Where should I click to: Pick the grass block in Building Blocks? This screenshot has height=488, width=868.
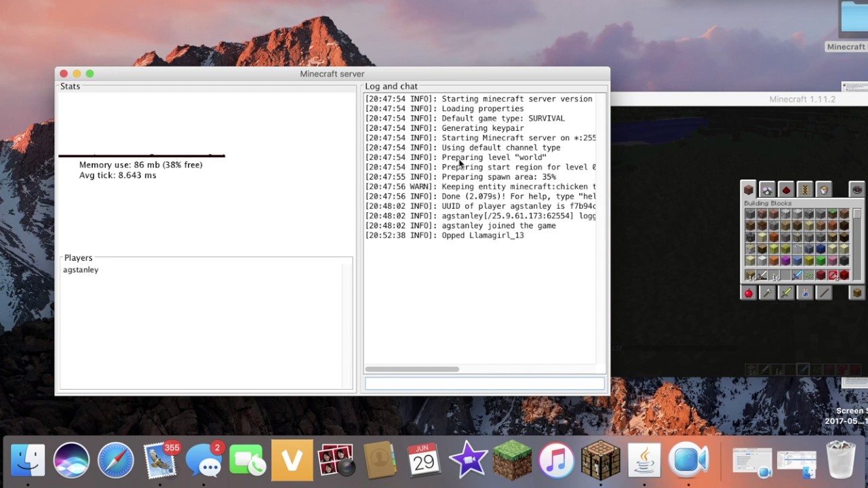833,213
